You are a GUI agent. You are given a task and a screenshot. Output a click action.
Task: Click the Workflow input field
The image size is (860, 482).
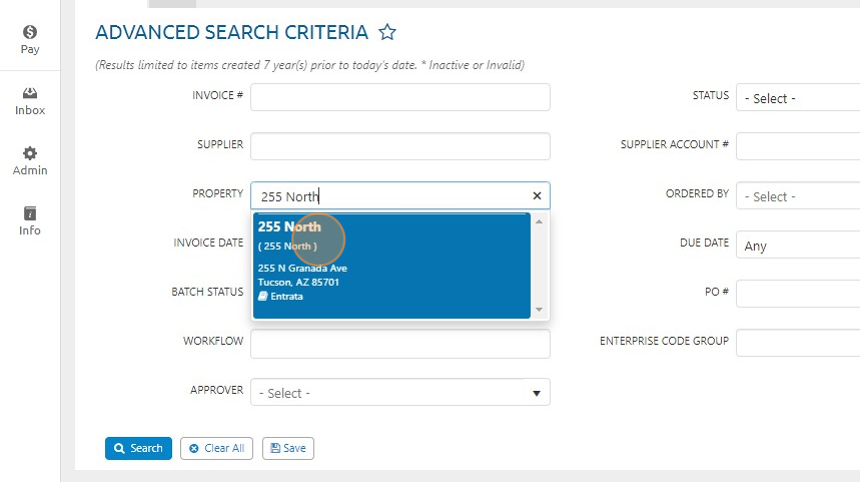click(x=400, y=344)
